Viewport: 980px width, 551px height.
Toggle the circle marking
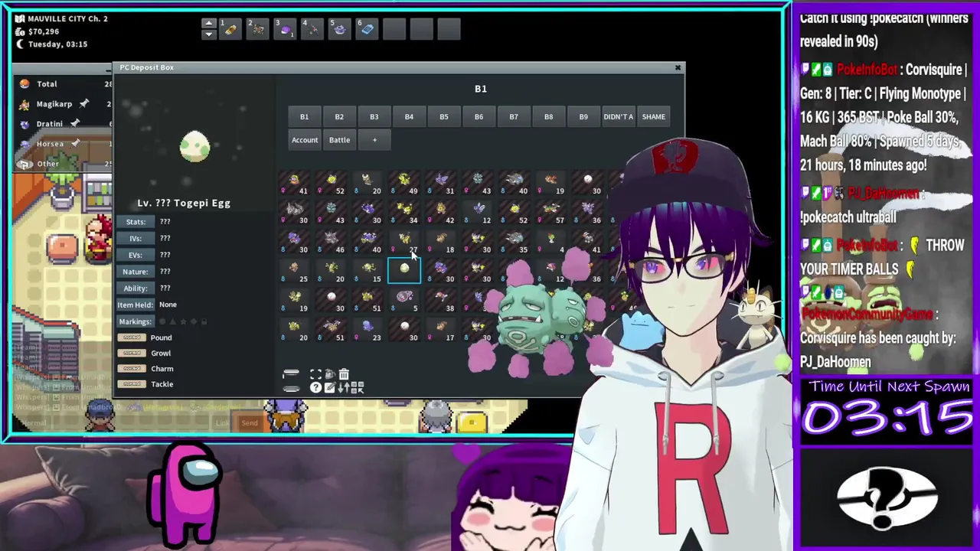tap(161, 321)
